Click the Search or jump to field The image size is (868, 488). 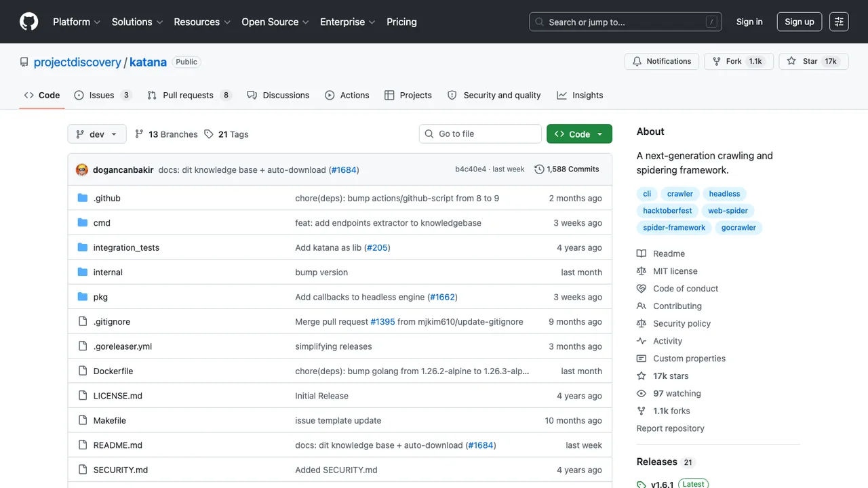(625, 22)
